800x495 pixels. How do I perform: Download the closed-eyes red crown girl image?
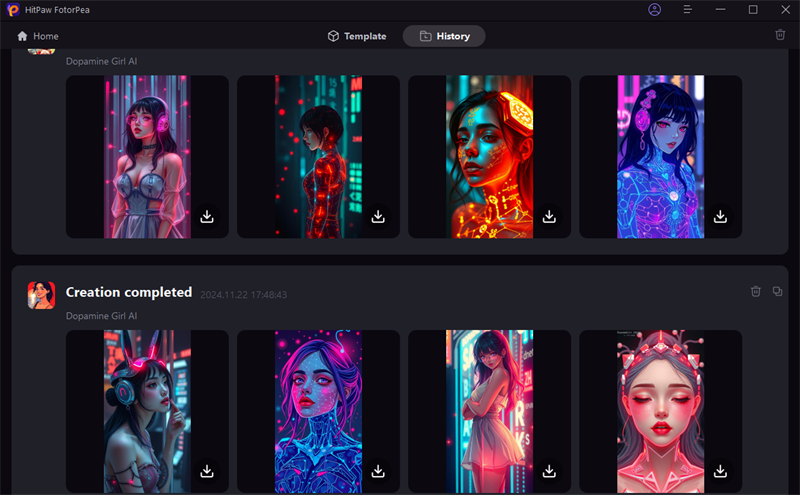(x=720, y=472)
